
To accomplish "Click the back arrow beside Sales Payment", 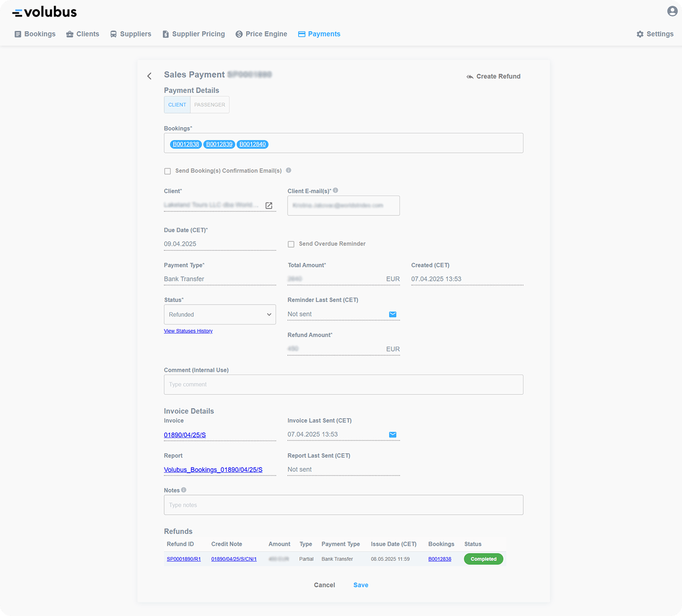I will (149, 76).
